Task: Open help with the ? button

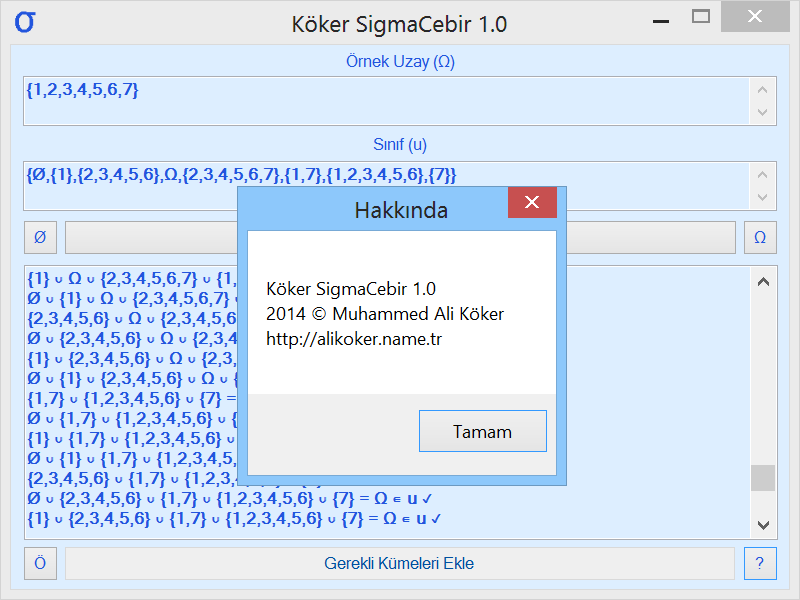Action: pyautogui.click(x=760, y=563)
